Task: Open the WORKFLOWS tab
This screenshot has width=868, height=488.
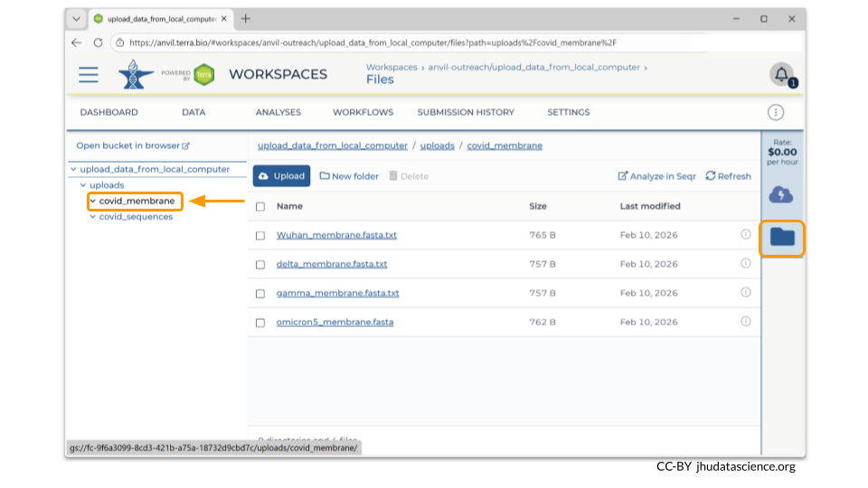Action: (363, 112)
